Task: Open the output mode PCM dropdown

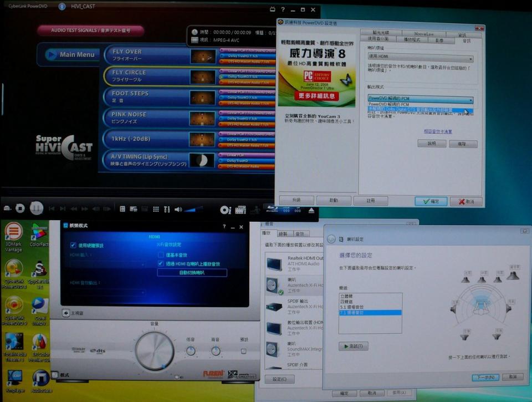Action: (x=421, y=99)
